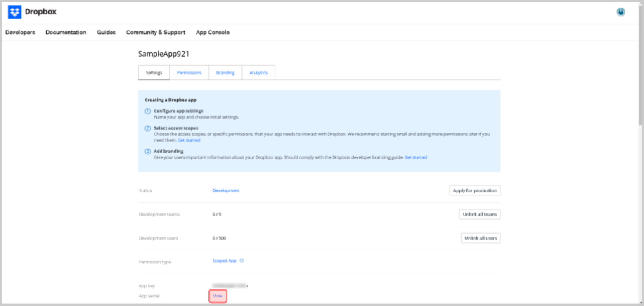Screen dimensions: 644x306
Task: Click Unlink all users button
Action: coord(481,238)
